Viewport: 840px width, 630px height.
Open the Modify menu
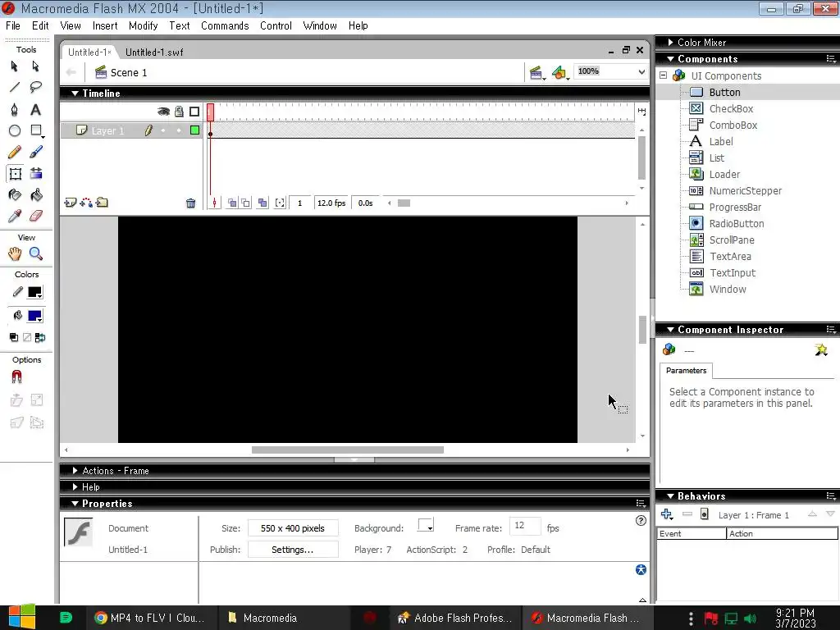tap(143, 25)
